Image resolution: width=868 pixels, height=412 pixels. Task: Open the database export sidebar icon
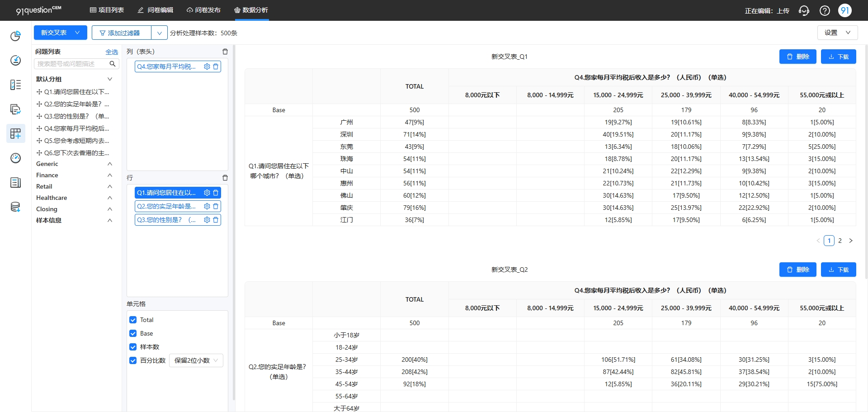15,207
